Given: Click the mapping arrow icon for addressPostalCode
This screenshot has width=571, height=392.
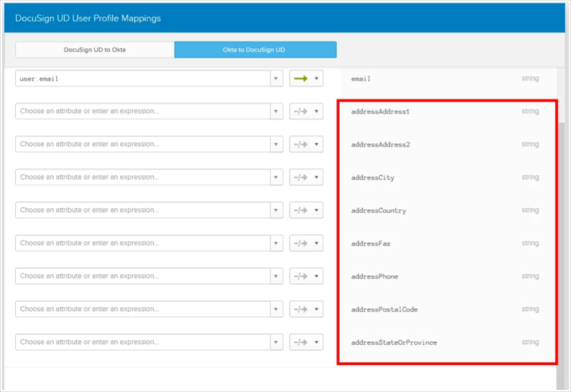Looking at the screenshot, I should coord(301,309).
